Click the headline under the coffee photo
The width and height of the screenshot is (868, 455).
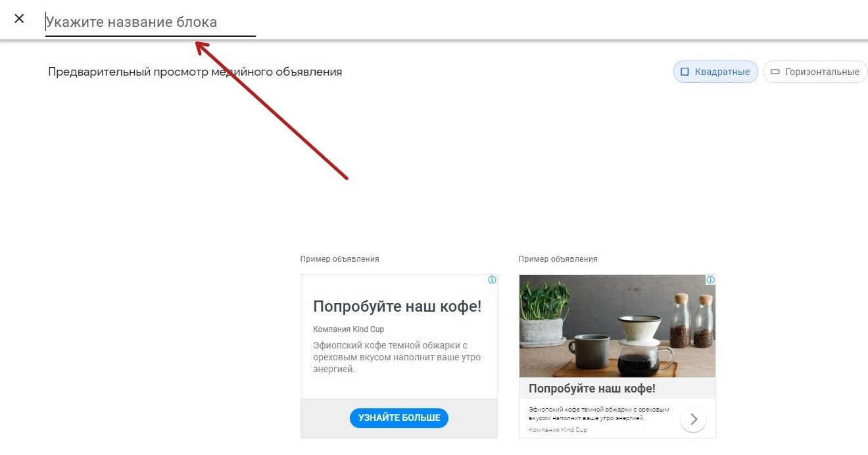click(x=592, y=389)
